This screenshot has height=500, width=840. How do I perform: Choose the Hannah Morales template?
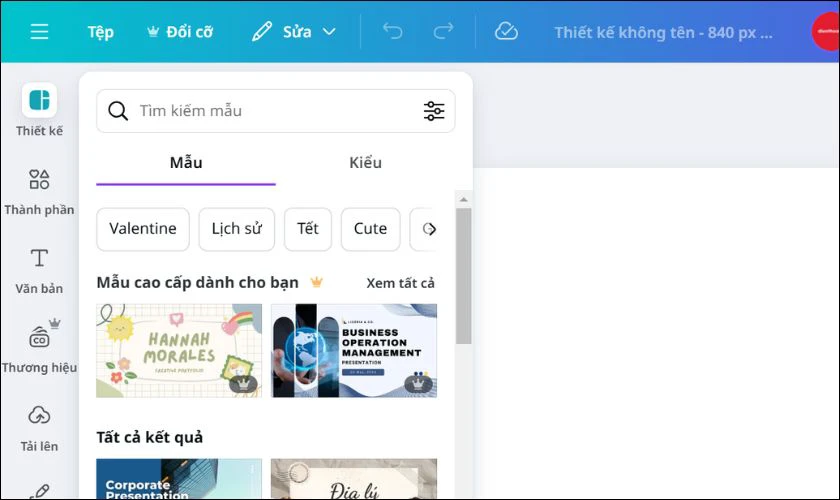[x=179, y=350]
